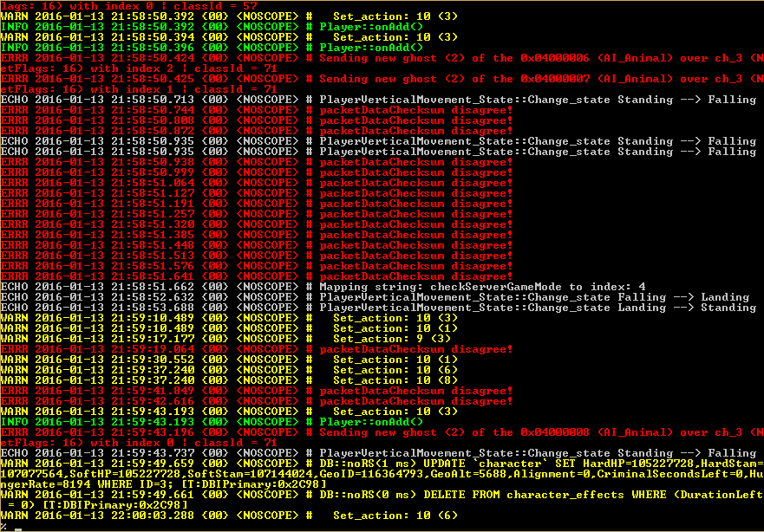764x532 pixels.
Task: Click ECHO Standing --> Falling line at 21:59:43.737
Action: [x=379, y=452]
